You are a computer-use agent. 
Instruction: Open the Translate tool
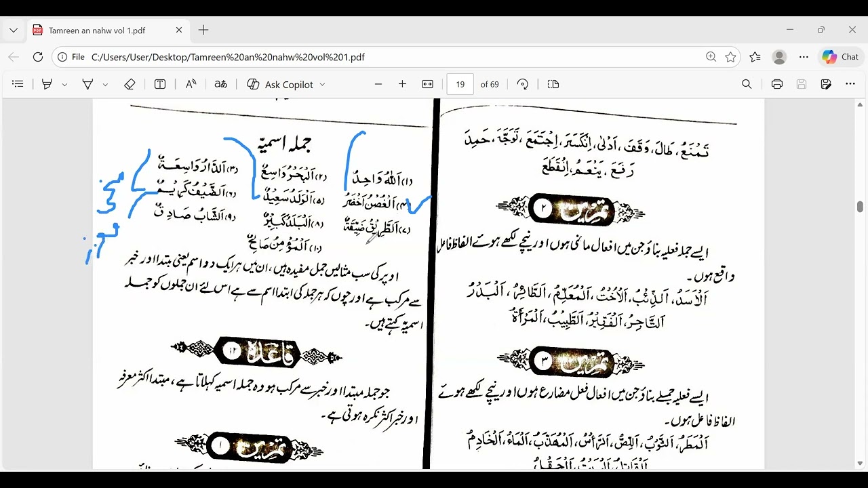220,84
